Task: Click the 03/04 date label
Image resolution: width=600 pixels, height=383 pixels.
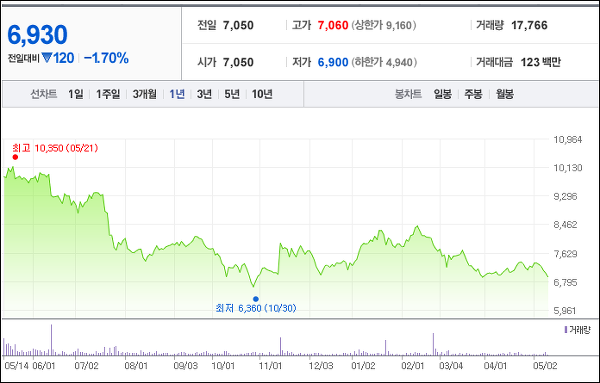Action: [451, 366]
